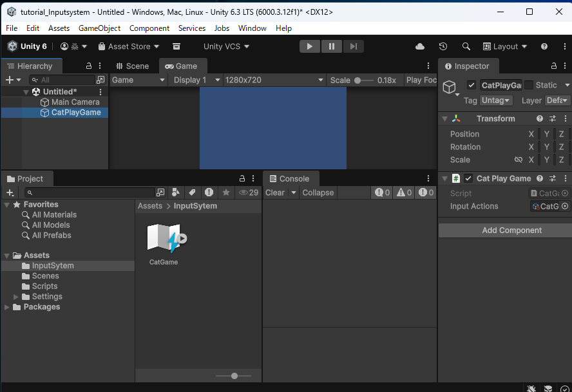Lock the Inspector panel
The width and height of the screenshot is (572, 392).
pyautogui.click(x=553, y=66)
